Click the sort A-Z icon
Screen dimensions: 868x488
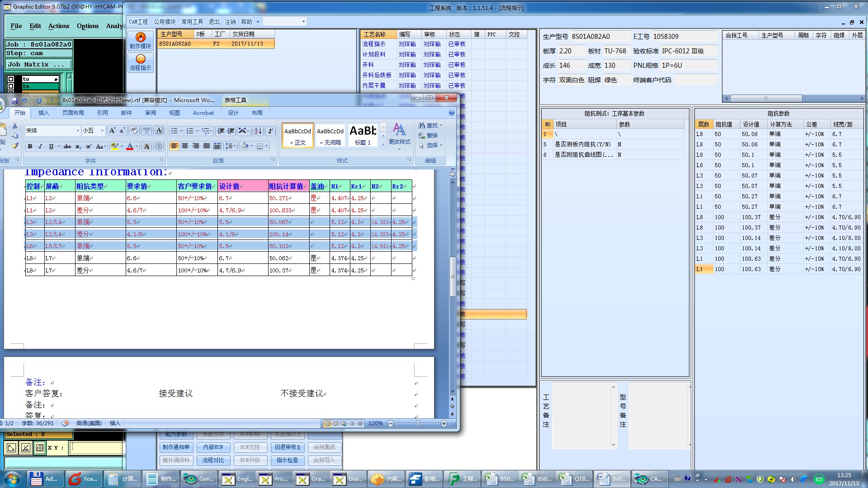(x=258, y=131)
